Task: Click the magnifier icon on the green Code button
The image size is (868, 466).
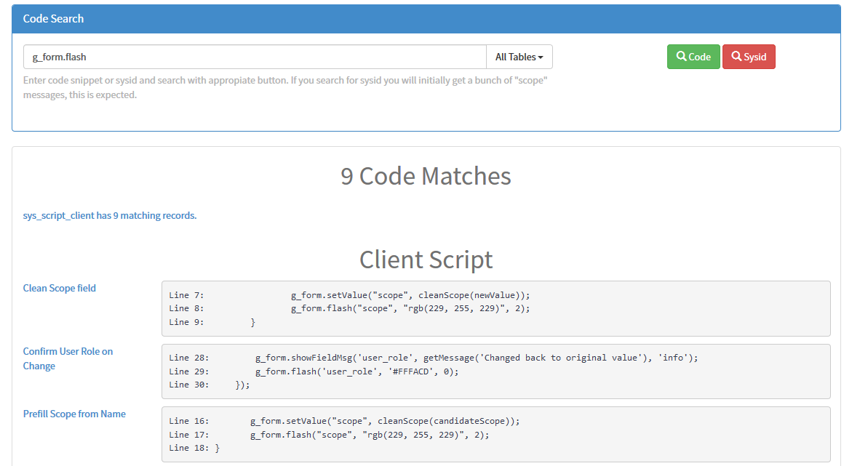Action: [681, 56]
